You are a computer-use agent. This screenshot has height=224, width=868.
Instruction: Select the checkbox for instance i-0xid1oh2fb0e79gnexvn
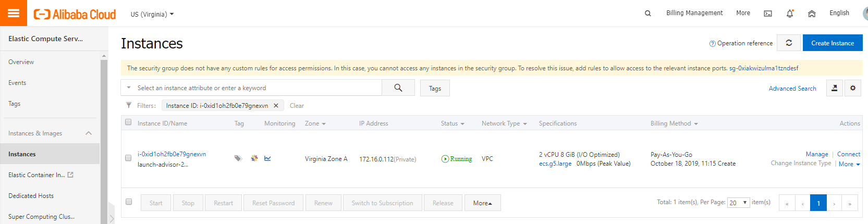128,158
